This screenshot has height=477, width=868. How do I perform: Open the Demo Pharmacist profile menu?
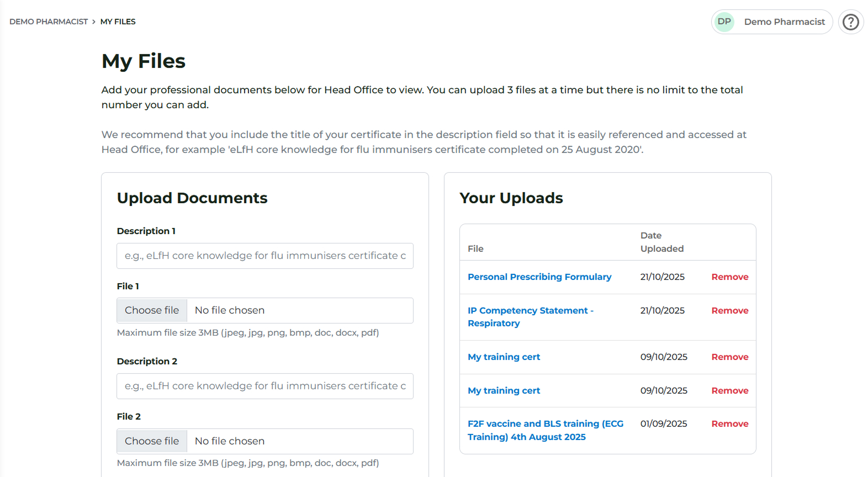[784, 22]
